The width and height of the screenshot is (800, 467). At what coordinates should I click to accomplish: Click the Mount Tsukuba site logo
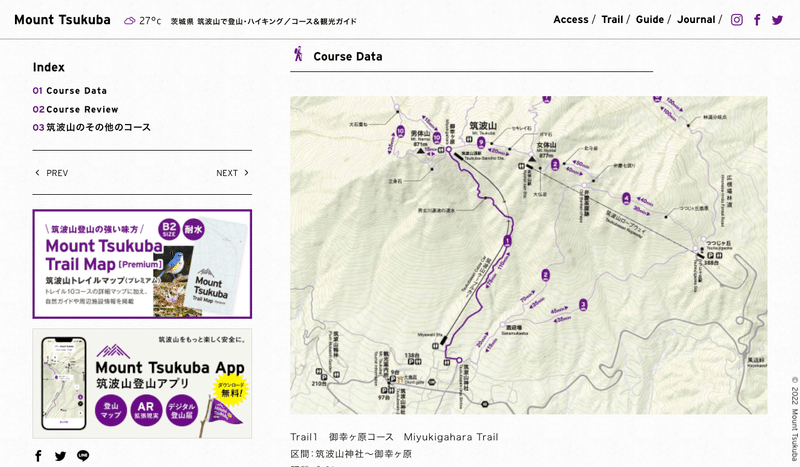(62, 20)
